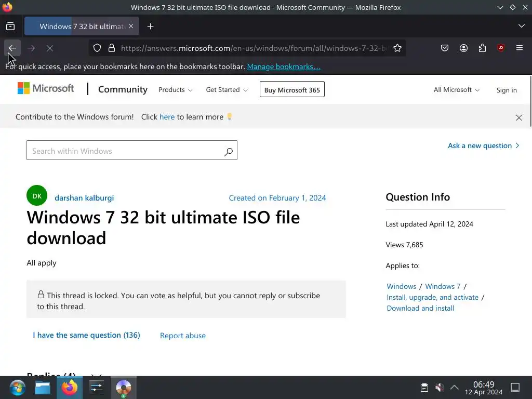The height and width of the screenshot is (399, 532).
Task: Click 'here' to learn more link
Action: (x=167, y=117)
